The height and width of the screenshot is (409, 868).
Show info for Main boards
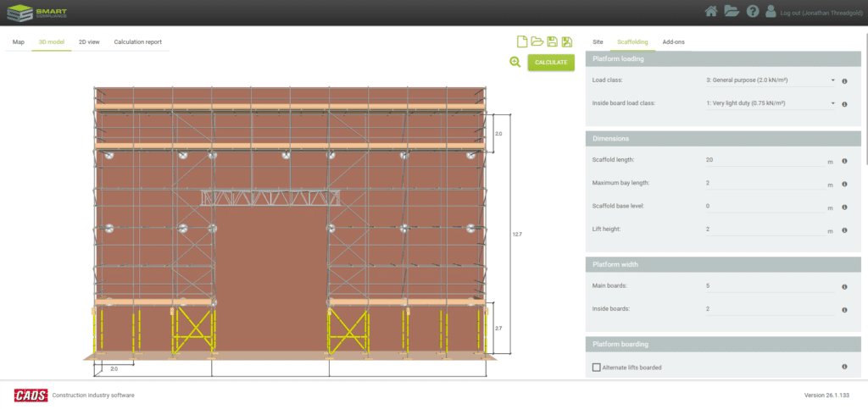[845, 287]
